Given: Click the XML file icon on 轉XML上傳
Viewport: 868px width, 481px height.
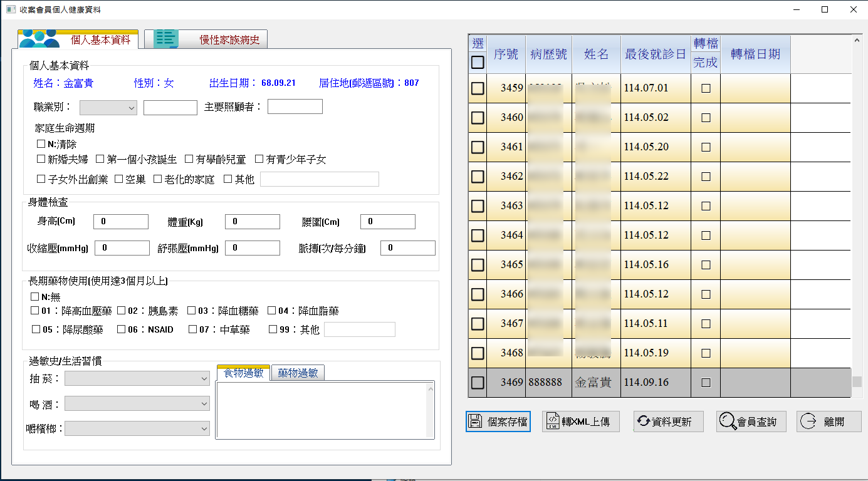Looking at the screenshot, I should (x=552, y=422).
